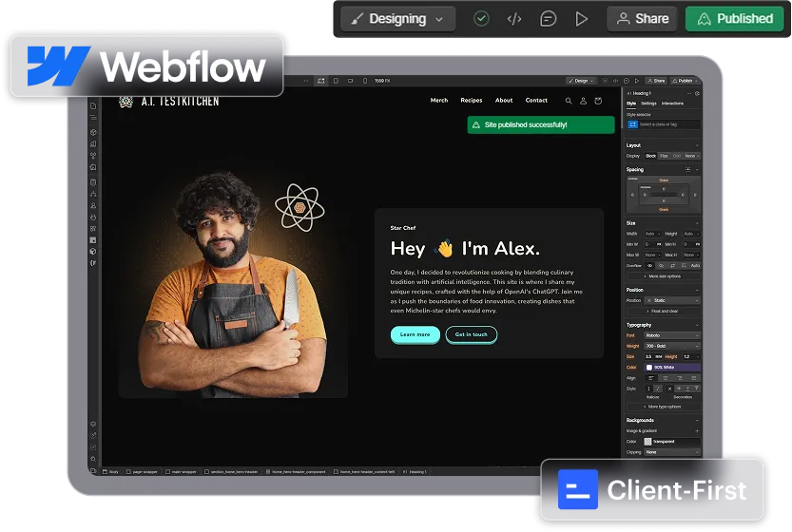
Task: Select the mobile landscape breakpoint icon
Action: pyautogui.click(x=351, y=81)
